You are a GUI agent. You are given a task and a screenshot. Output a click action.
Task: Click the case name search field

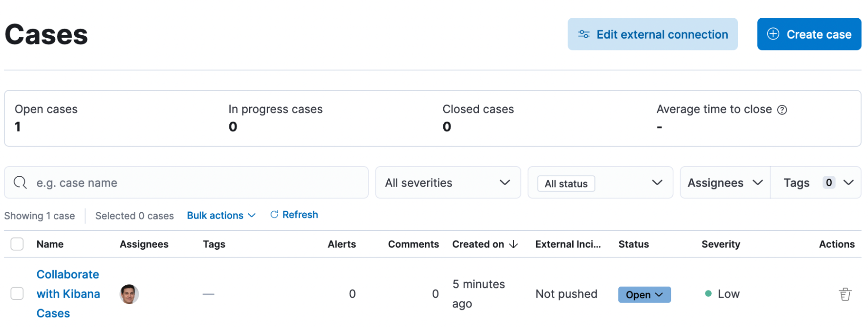[186, 183]
